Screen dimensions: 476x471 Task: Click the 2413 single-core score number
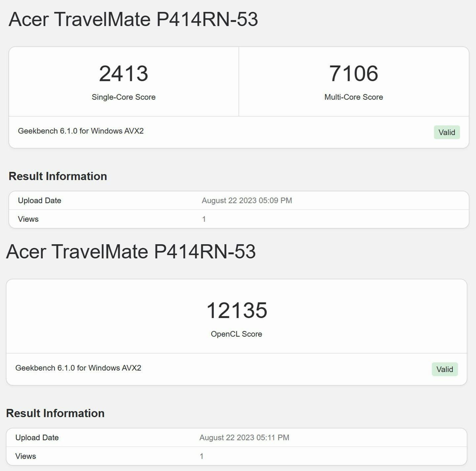(123, 73)
